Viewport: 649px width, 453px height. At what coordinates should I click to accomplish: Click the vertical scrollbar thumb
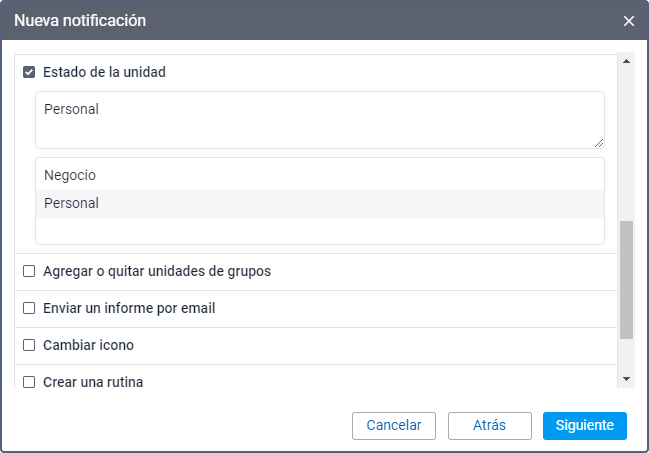click(626, 280)
